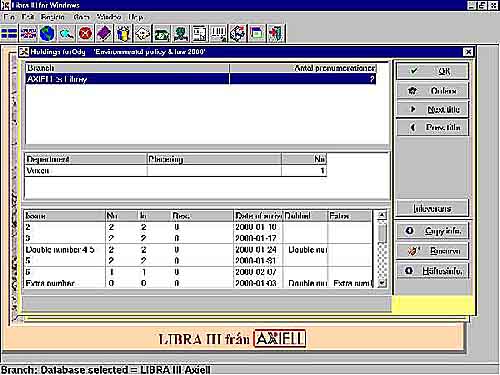Click the small window toolbar icon

click(x=257, y=34)
